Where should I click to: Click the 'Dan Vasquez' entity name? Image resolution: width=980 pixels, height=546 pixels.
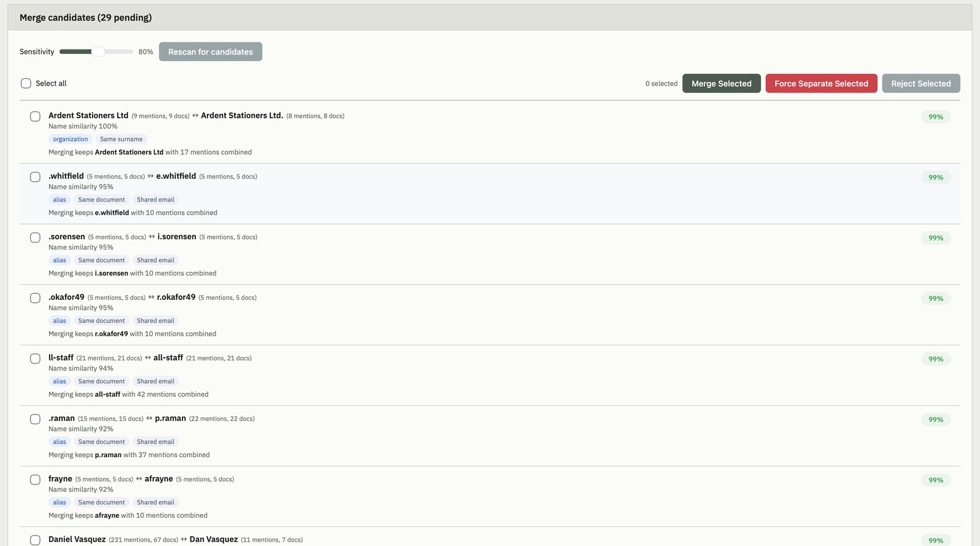click(x=214, y=539)
